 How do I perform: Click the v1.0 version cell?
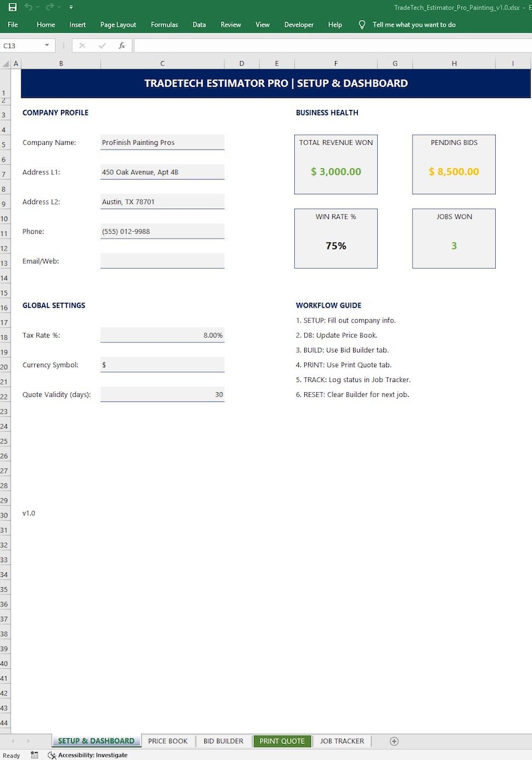(x=29, y=513)
